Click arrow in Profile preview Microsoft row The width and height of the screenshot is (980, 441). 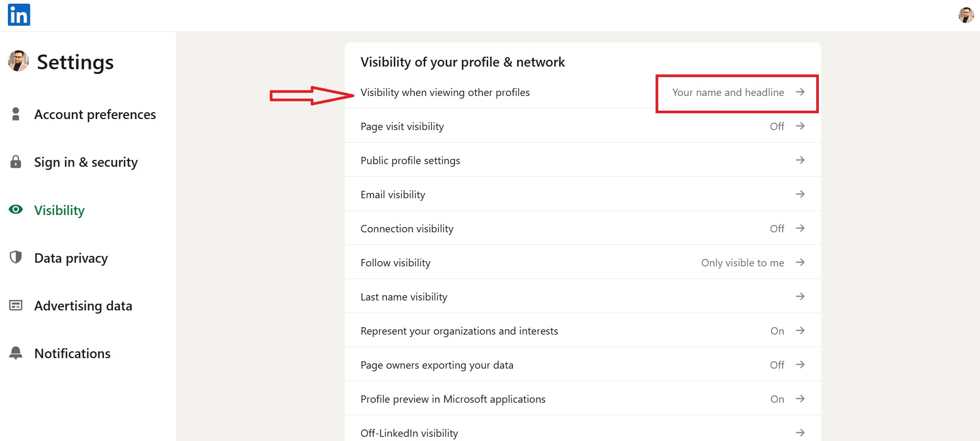tap(800, 399)
